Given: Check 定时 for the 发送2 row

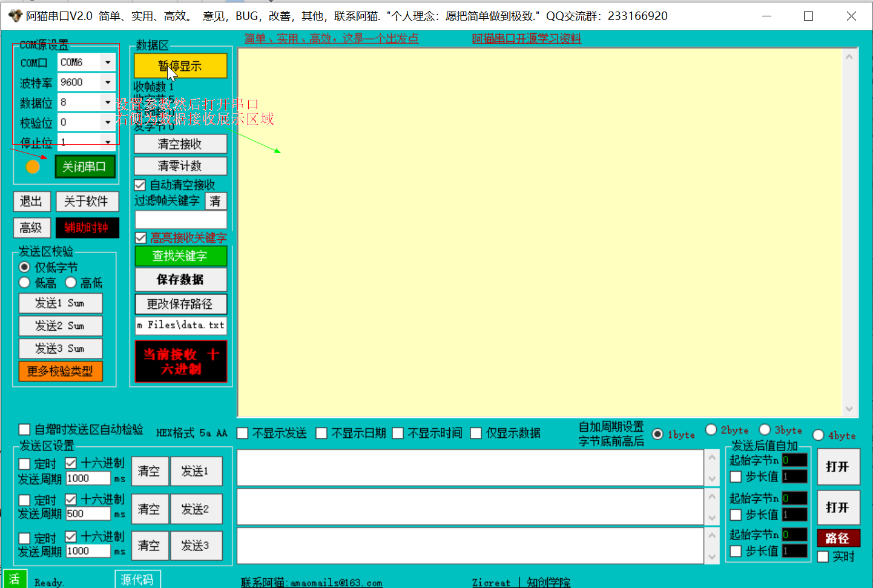Looking at the screenshot, I should (x=24, y=499).
